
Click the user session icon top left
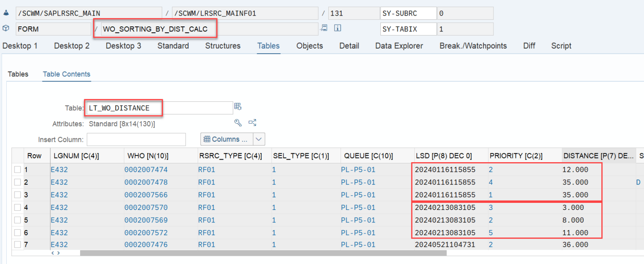[x=5, y=13]
